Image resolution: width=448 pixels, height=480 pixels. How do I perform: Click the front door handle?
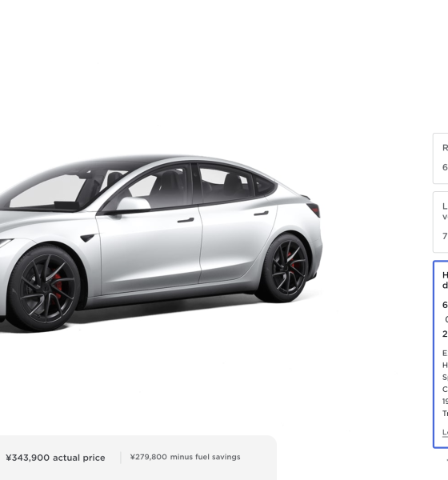point(186,220)
